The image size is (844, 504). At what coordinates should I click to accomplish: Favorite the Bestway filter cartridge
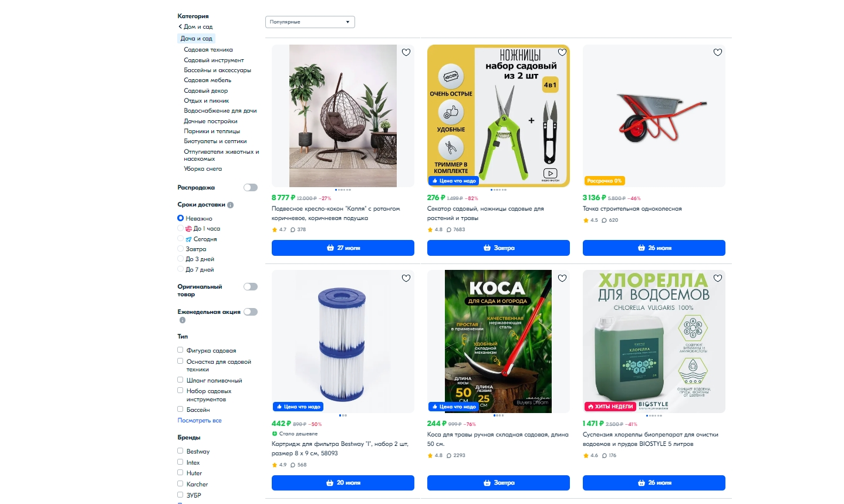(406, 278)
